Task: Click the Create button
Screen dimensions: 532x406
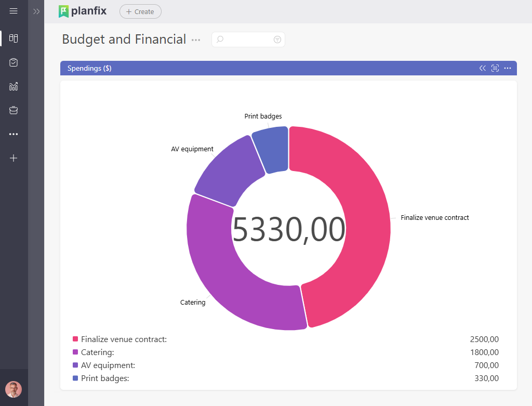Action: (140, 11)
